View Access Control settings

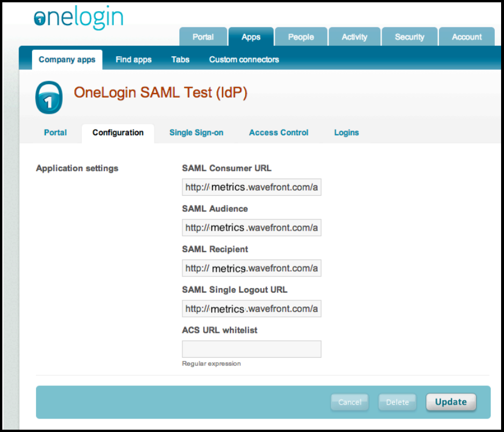click(278, 132)
